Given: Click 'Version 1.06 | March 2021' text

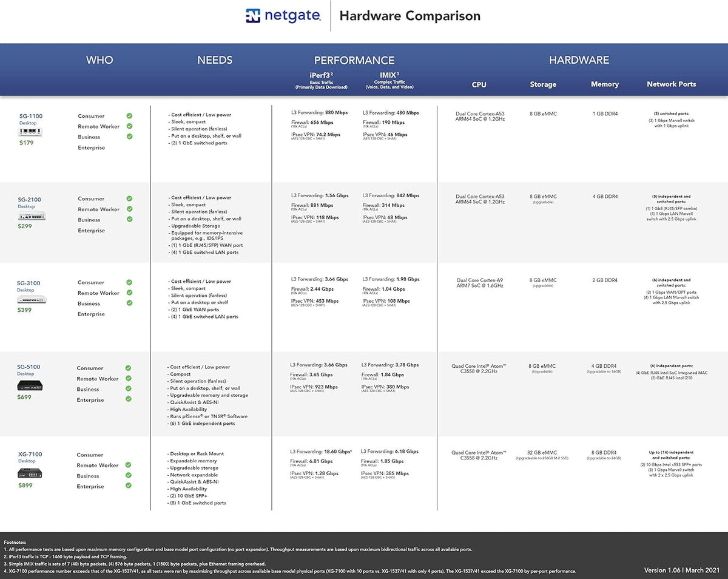Looking at the screenshot, I should pos(683,570).
